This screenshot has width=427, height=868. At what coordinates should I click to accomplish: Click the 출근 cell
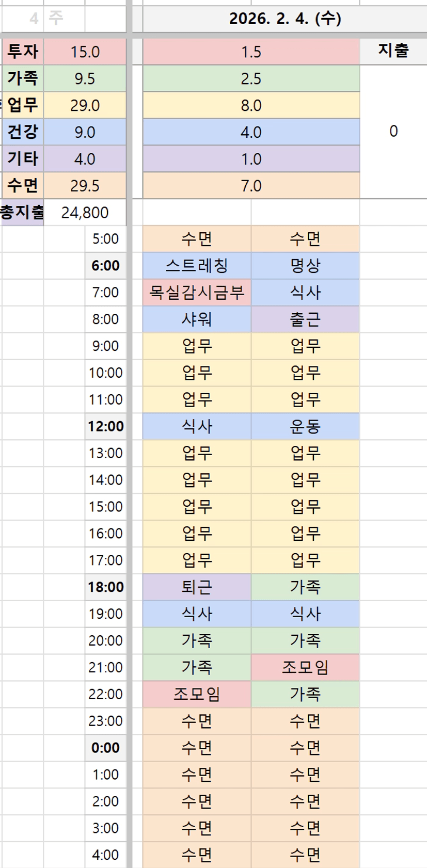[x=305, y=319]
